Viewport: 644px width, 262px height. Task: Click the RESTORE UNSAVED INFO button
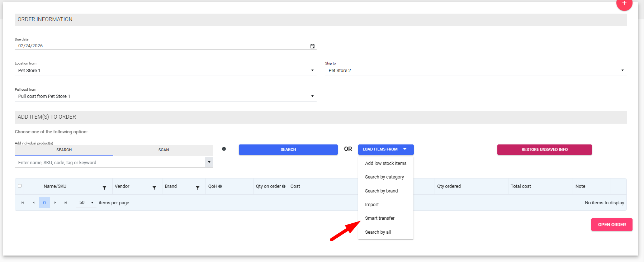click(544, 149)
